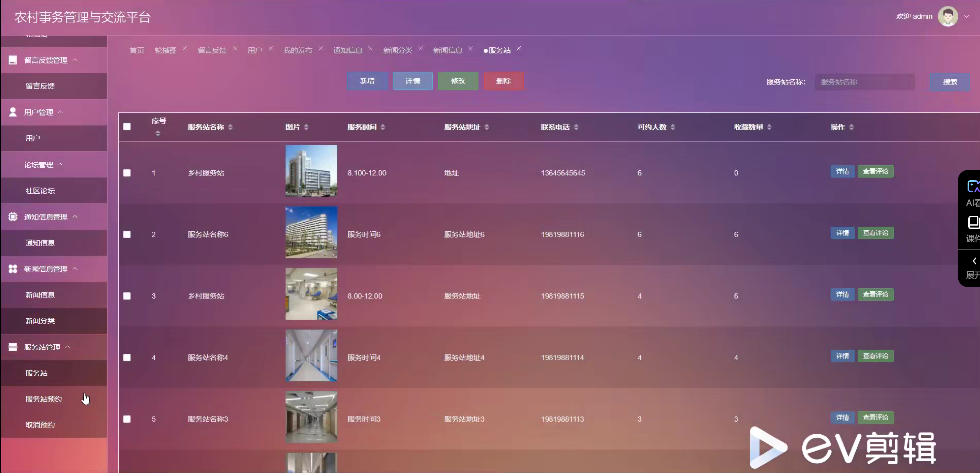Switch to the 轮播图 tab
Image resolution: width=980 pixels, height=473 pixels.
click(165, 50)
